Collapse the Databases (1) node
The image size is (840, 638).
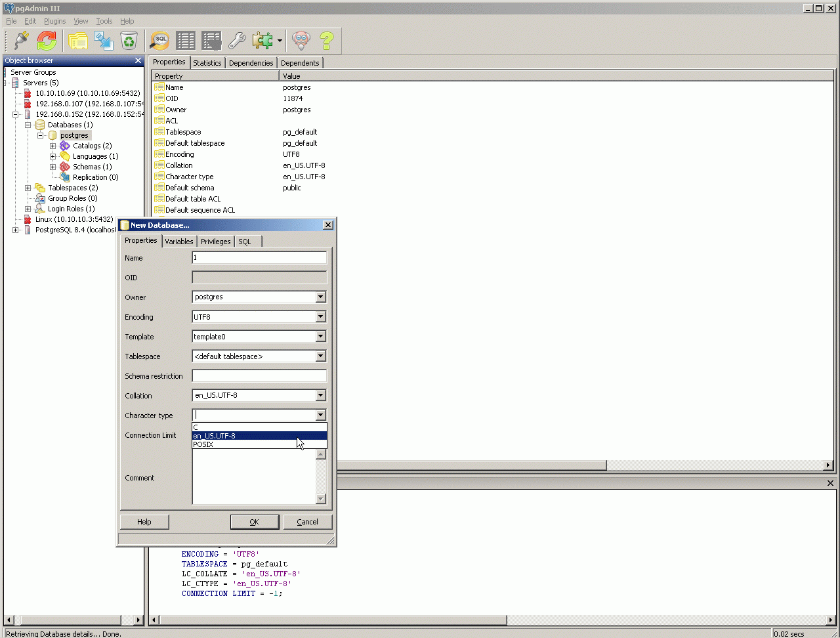point(28,125)
